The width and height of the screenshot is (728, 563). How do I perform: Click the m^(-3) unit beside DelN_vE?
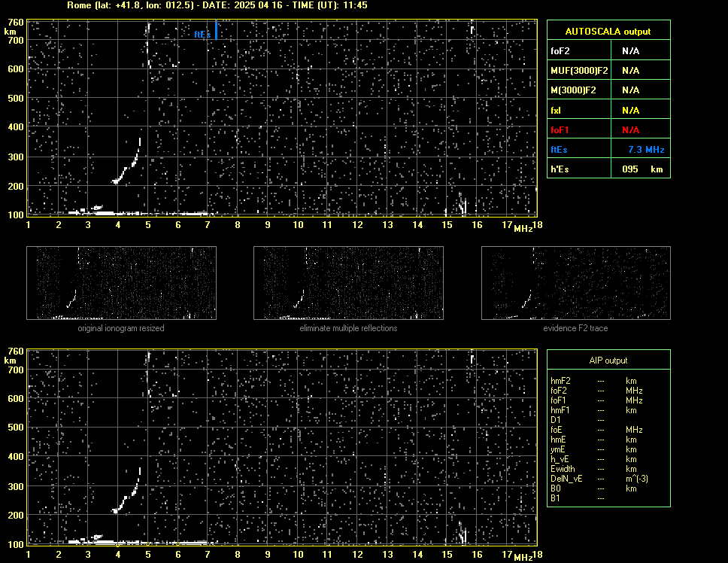coord(637,479)
